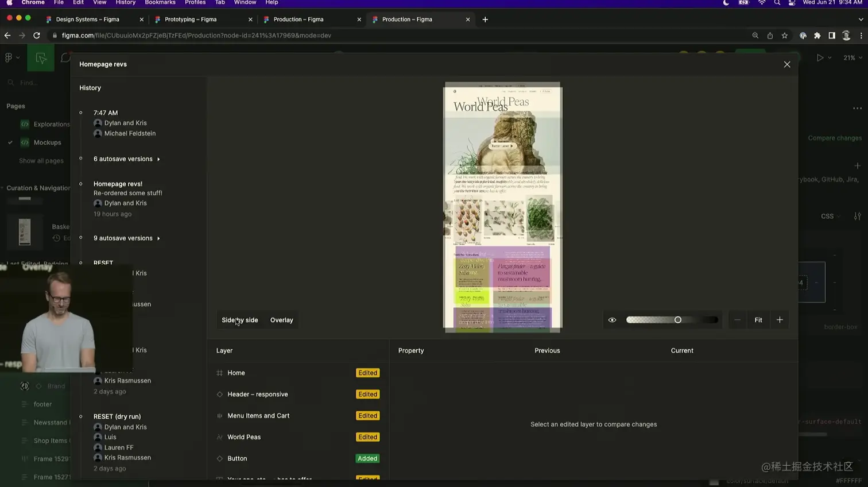Image resolution: width=868 pixels, height=487 pixels.
Task: Click the component icon next to Header – responsive
Action: tap(219, 394)
